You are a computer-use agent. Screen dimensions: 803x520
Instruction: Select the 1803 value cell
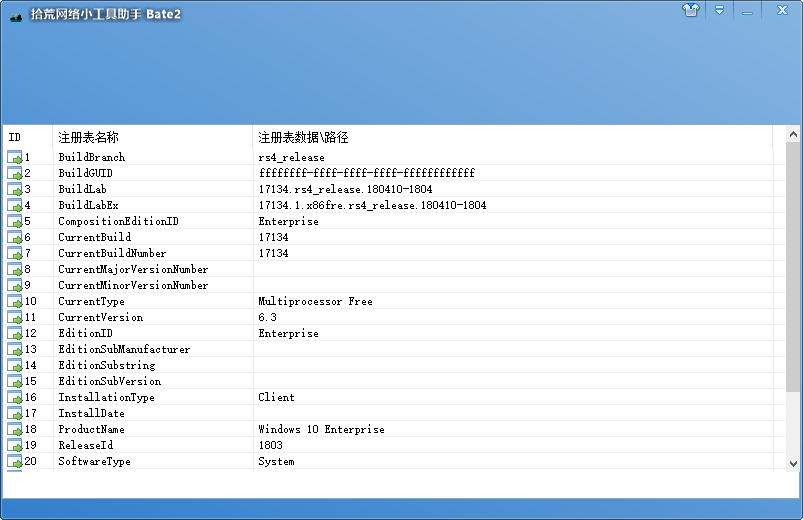click(270, 445)
